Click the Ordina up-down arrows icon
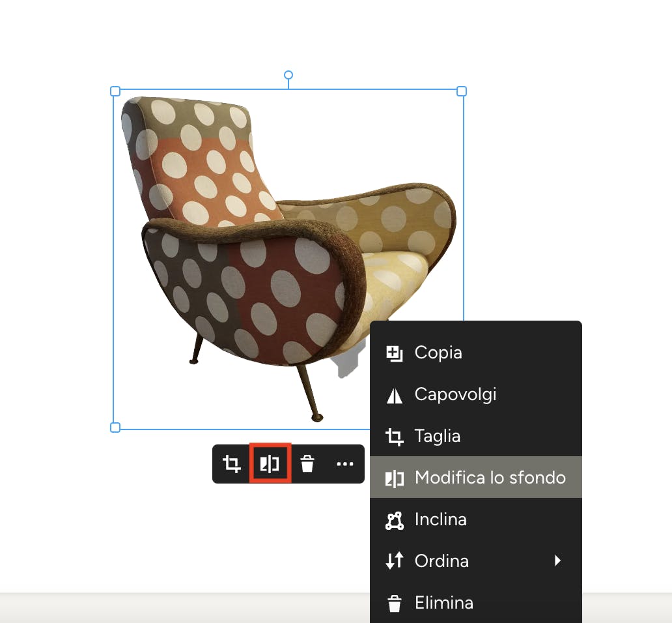 point(395,560)
